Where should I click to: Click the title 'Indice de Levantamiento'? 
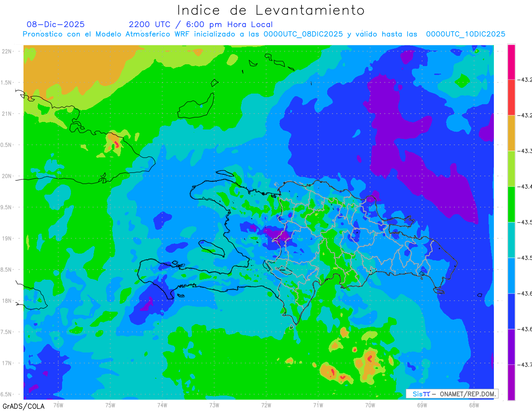point(271,10)
